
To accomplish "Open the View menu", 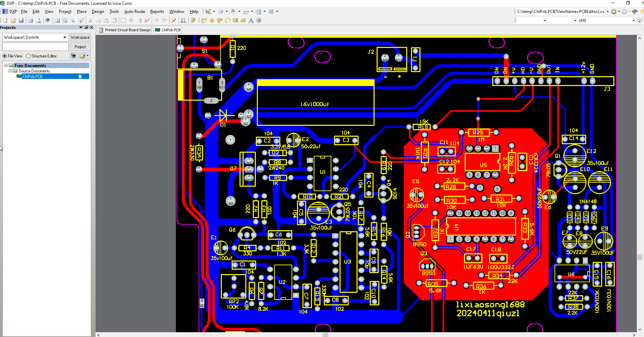I will point(49,12).
